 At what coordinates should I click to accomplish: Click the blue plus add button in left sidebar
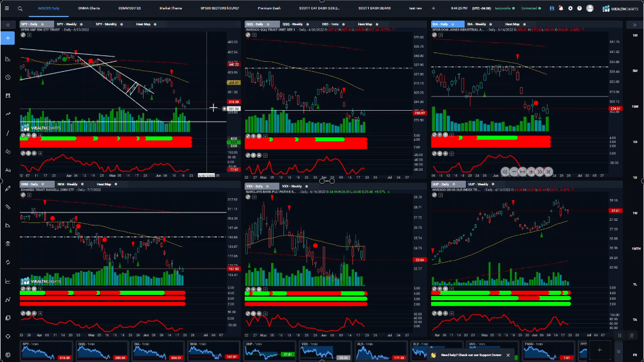point(8,38)
